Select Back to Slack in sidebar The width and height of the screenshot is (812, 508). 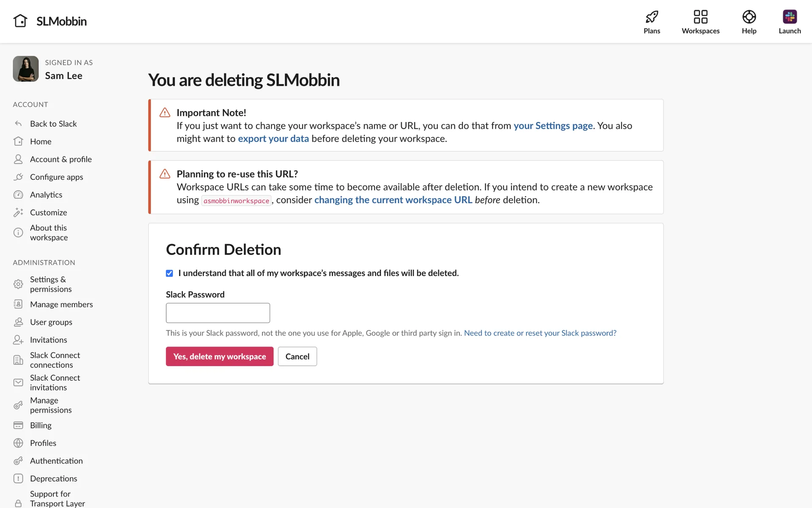53,124
